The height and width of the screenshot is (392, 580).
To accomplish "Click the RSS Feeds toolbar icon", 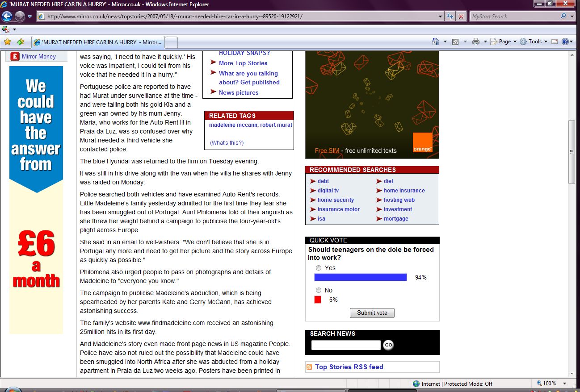I will tap(455, 42).
